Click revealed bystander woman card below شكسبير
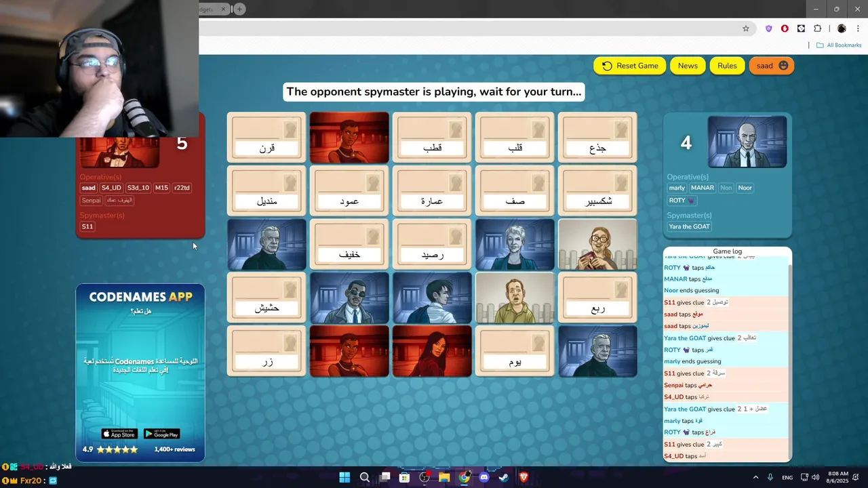Viewport: 868px width, 488px height. pos(597,244)
